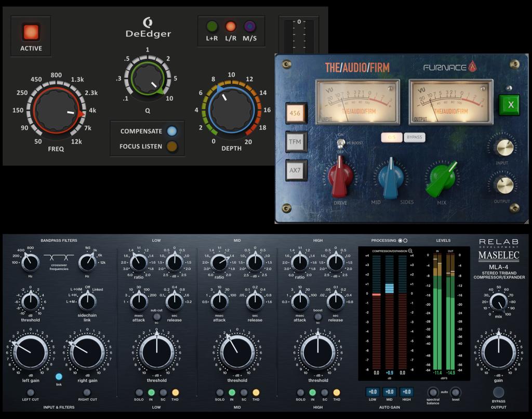
Task: Click the MID band release knob
Action: pyautogui.click(x=255, y=301)
